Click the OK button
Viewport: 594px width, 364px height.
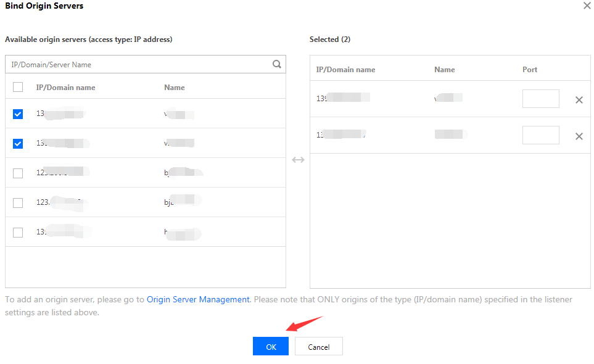[x=271, y=347]
